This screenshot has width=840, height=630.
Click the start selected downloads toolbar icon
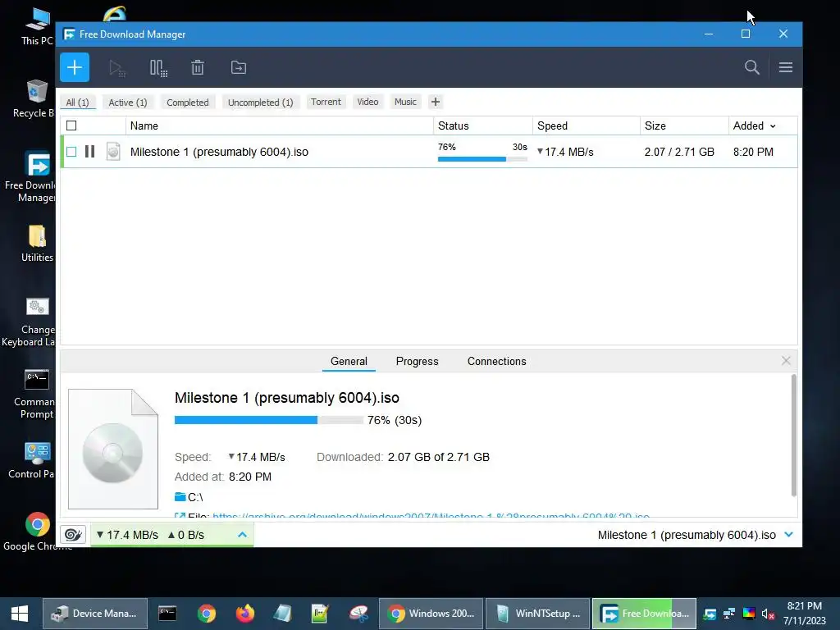click(116, 68)
